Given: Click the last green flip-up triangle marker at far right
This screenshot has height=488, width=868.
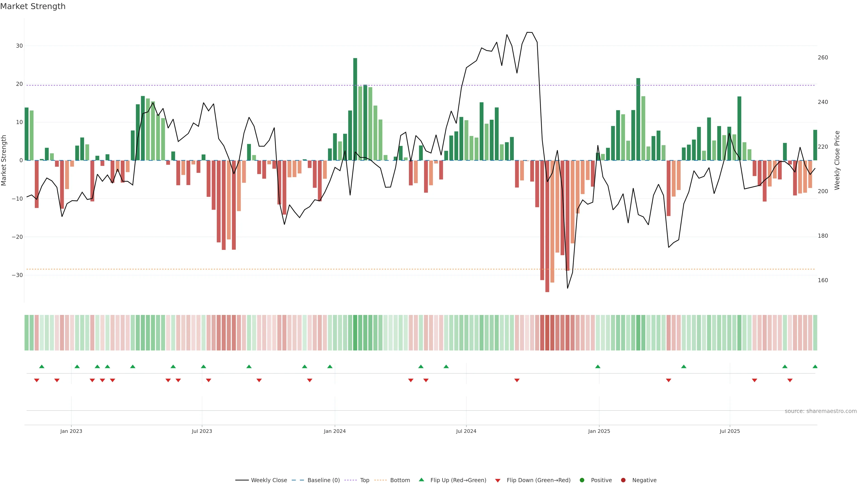Looking at the screenshot, I should point(815,366).
